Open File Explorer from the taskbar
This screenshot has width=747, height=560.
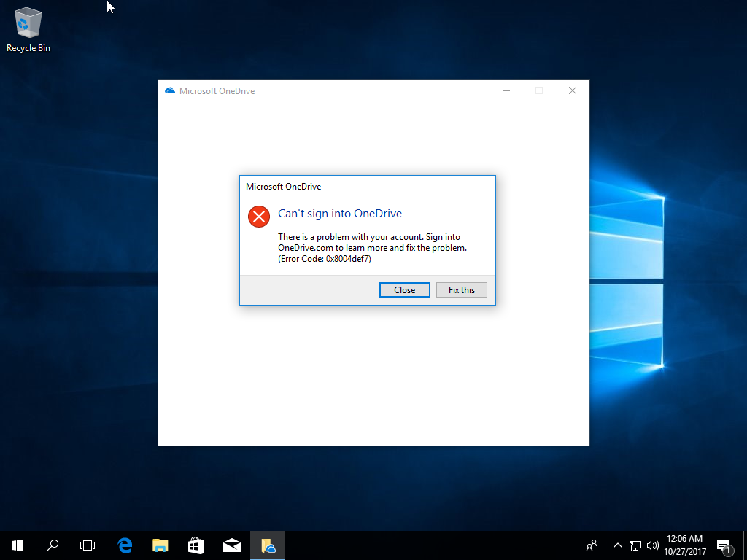[x=160, y=545]
